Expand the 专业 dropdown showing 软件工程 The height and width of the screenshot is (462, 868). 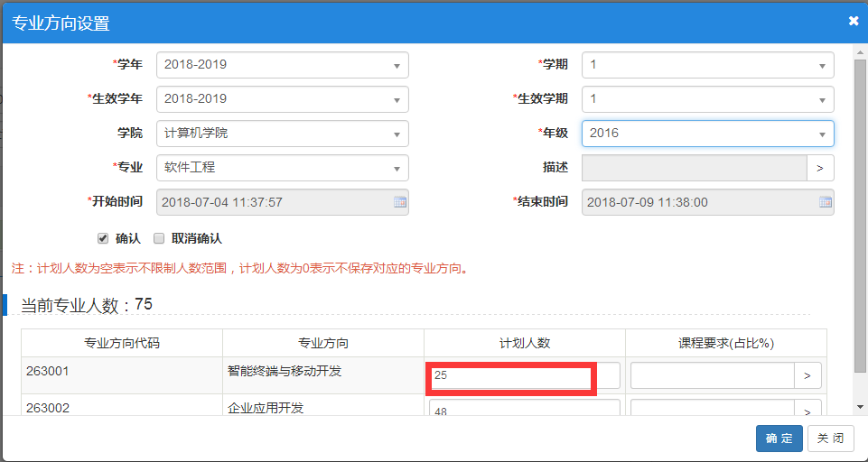(282, 168)
